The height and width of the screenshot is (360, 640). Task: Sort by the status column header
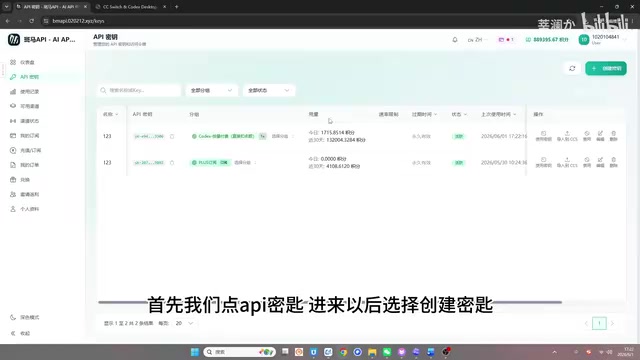(x=459, y=114)
